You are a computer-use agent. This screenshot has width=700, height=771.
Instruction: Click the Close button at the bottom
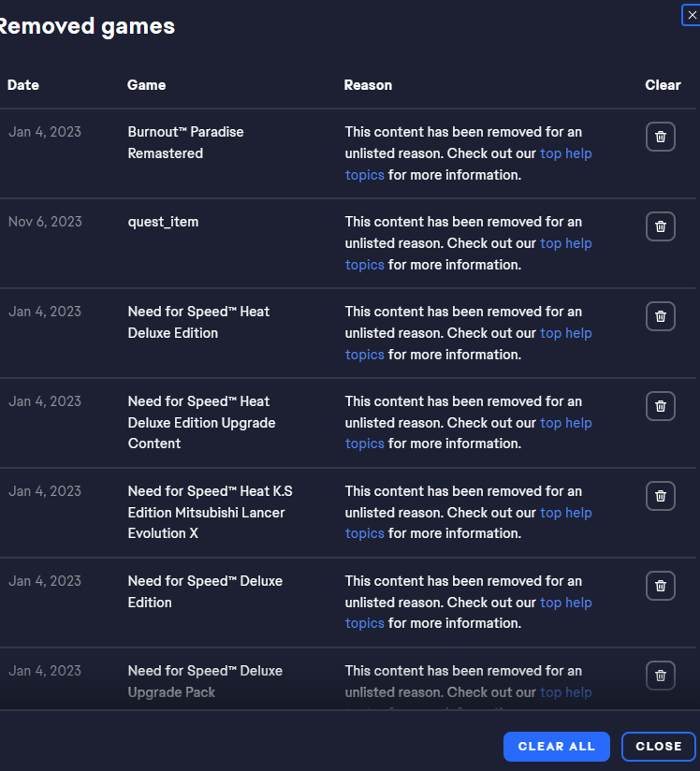(658, 747)
